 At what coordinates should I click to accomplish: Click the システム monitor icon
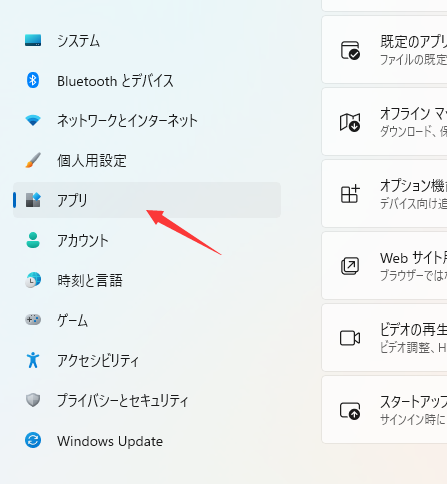[x=33, y=40]
